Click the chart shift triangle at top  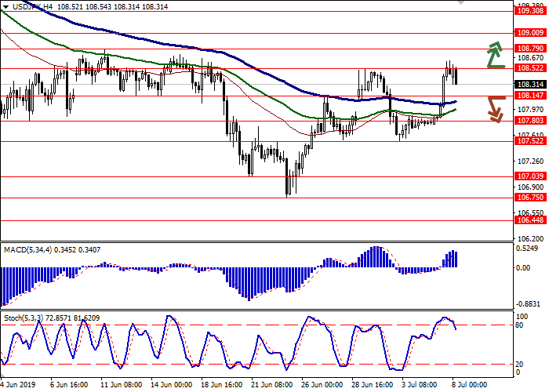(460, 4)
